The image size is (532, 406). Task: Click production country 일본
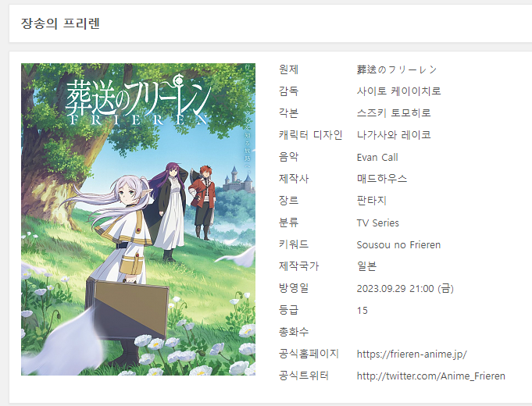coord(366,266)
